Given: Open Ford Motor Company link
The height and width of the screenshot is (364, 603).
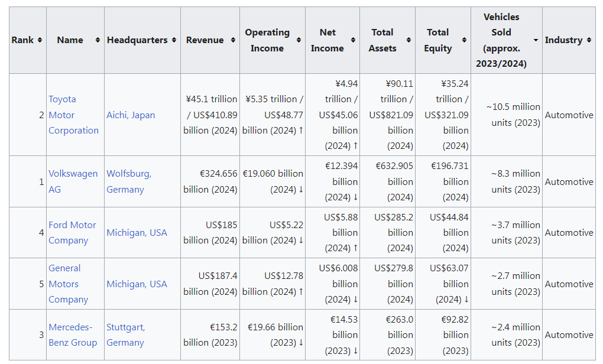Looking at the screenshot, I should click(x=72, y=233).
